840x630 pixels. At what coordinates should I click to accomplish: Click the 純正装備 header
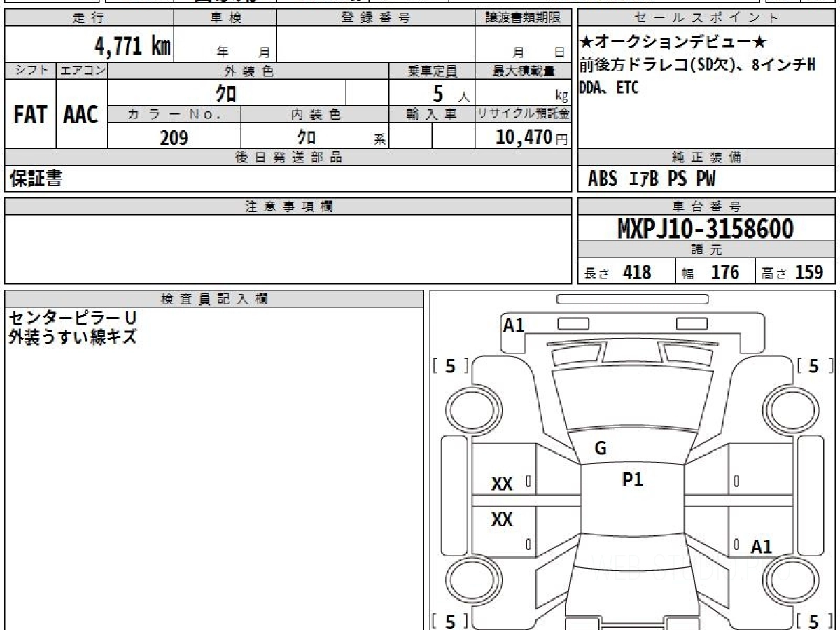pyautogui.click(x=706, y=157)
